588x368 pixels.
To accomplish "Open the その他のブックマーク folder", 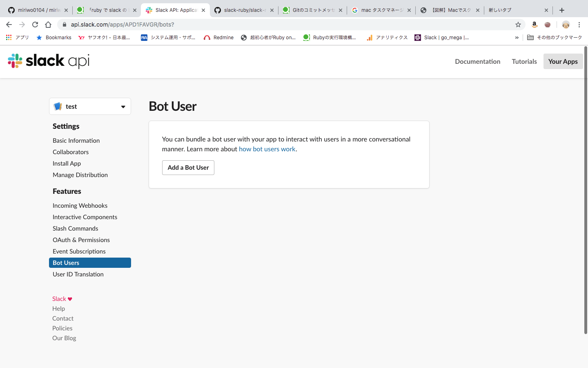I will pyautogui.click(x=555, y=38).
